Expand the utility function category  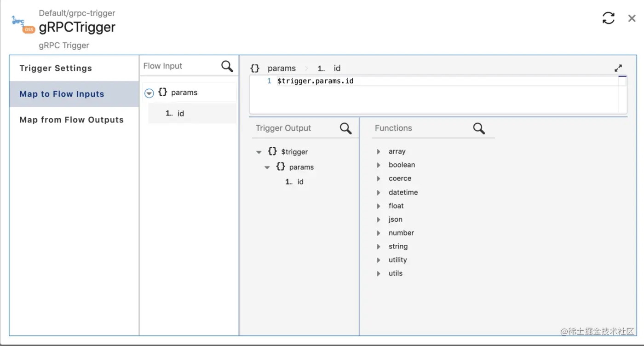pyautogui.click(x=379, y=260)
